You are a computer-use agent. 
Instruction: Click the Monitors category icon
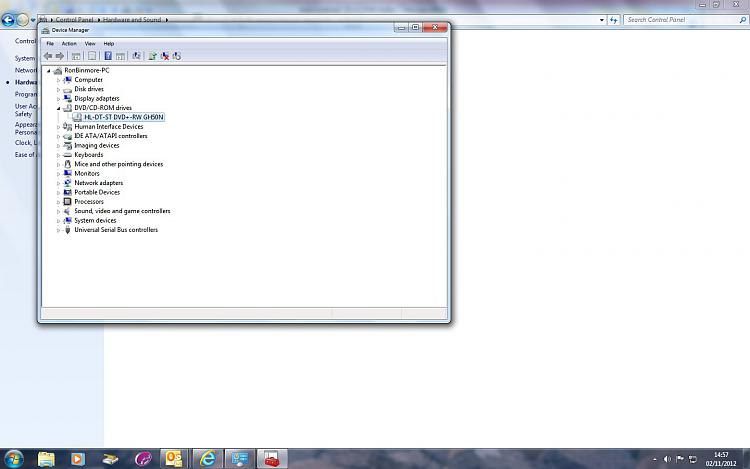coord(67,174)
